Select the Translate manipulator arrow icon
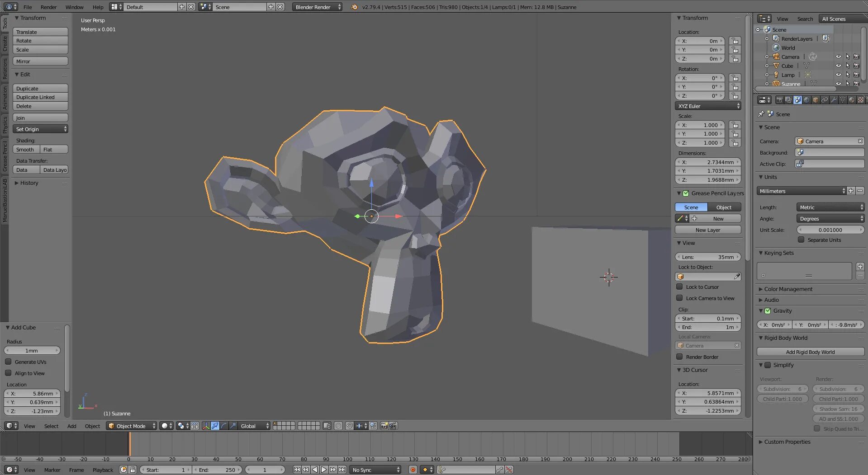The height and width of the screenshot is (475, 868). pyautogui.click(x=215, y=426)
